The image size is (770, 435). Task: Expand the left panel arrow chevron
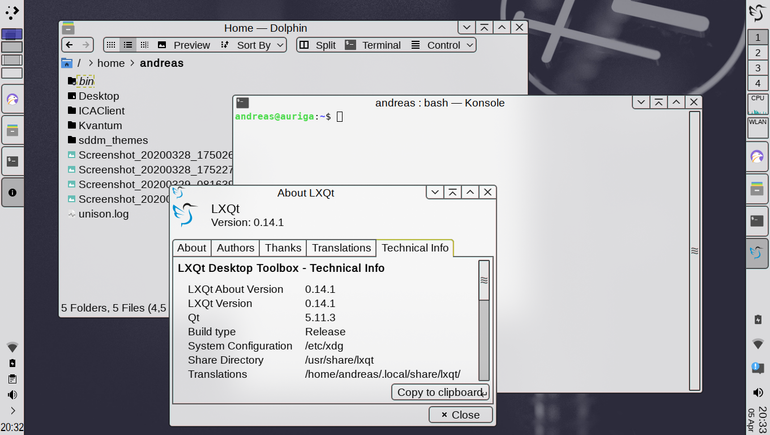pos(12,410)
